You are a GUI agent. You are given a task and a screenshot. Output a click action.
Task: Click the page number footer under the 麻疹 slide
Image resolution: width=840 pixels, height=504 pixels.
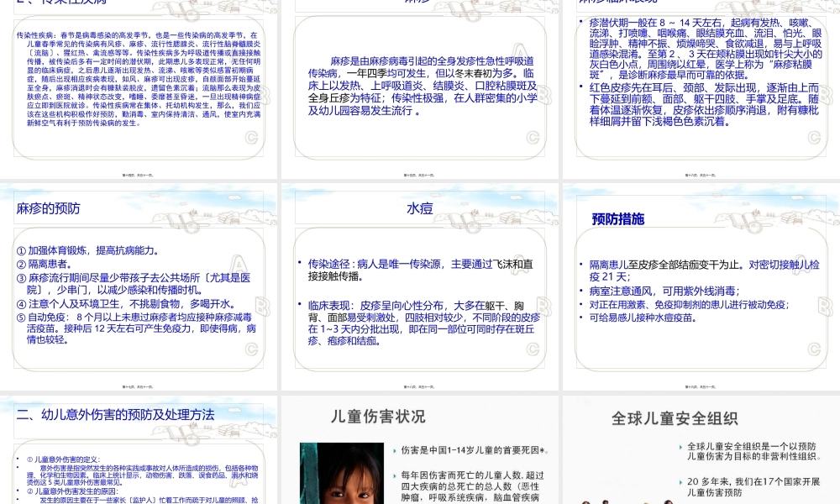click(420, 174)
